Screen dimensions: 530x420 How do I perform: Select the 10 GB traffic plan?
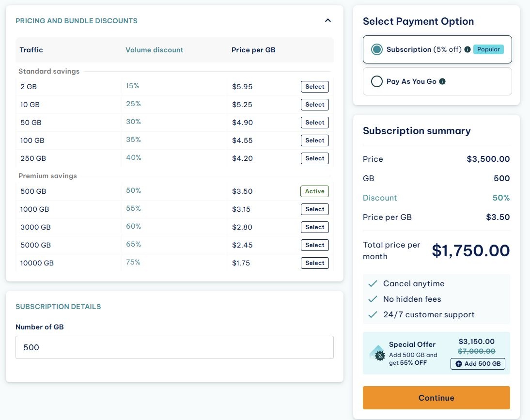[314, 105]
